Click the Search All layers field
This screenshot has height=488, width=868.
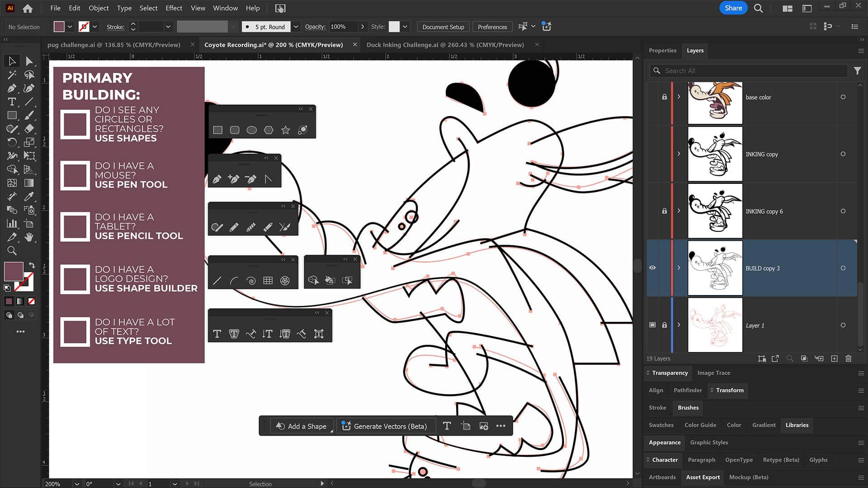pyautogui.click(x=748, y=70)
